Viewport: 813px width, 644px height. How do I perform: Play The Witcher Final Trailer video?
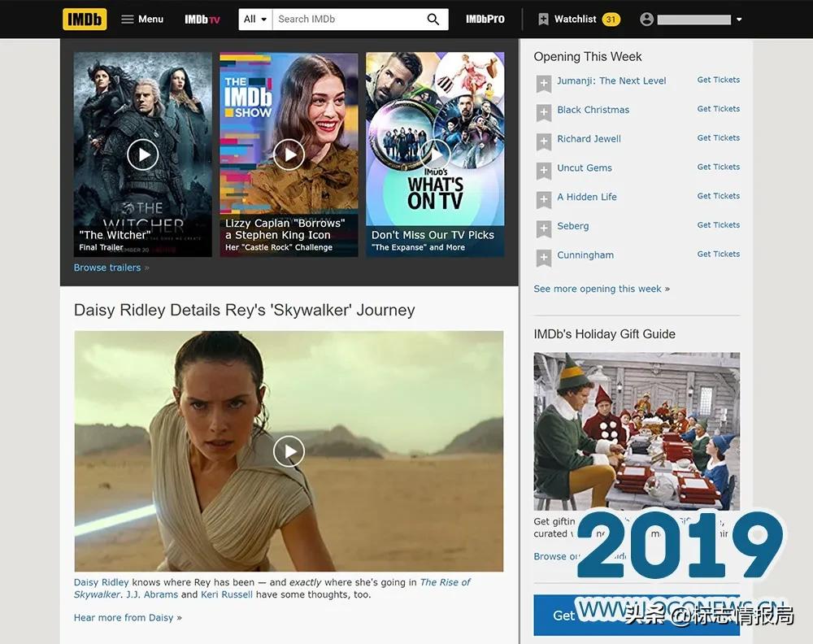pos(142,154)
